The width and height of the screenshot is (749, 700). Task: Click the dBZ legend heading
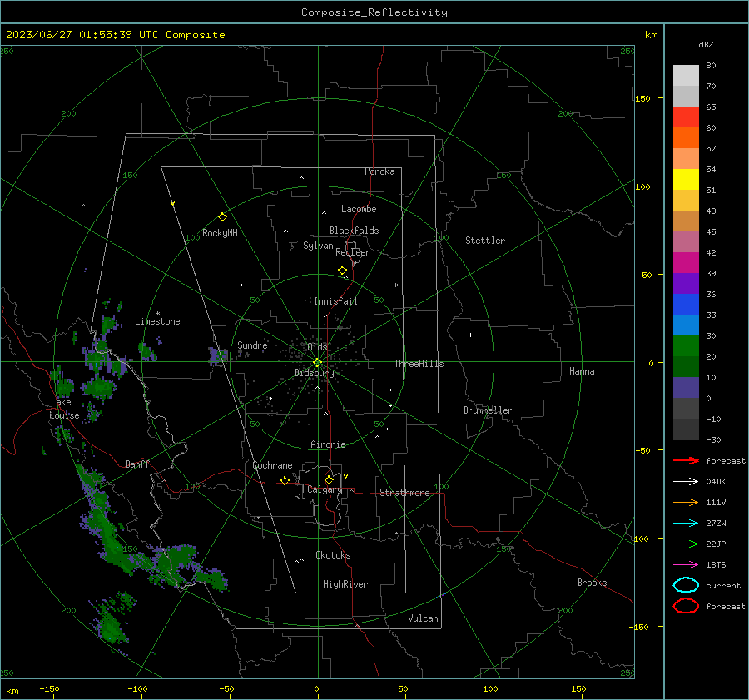tap(706, 44)
